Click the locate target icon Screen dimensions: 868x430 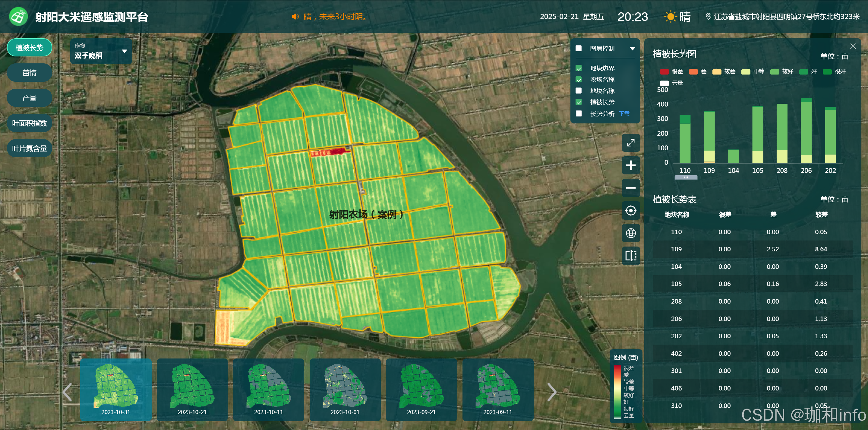pos(630,210)
